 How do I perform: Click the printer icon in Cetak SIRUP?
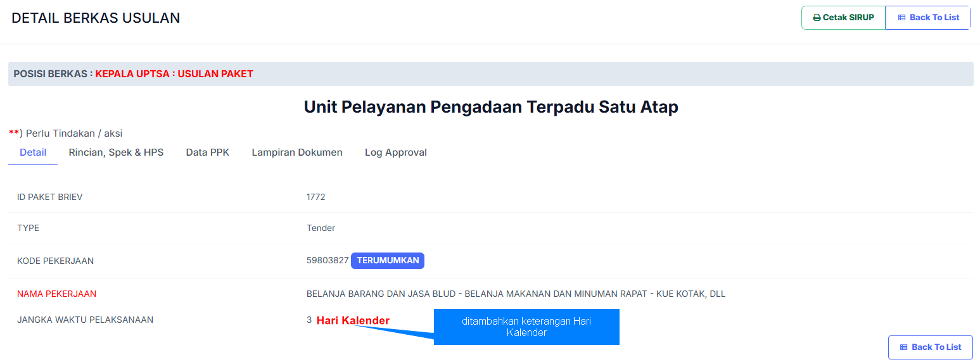[817, 18]
